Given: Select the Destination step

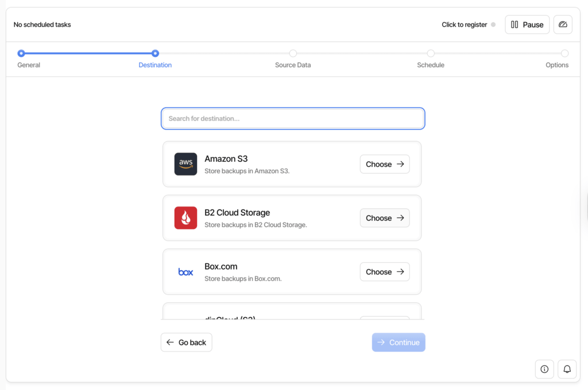Looking at the screenshot, I should tap(155, 65).
